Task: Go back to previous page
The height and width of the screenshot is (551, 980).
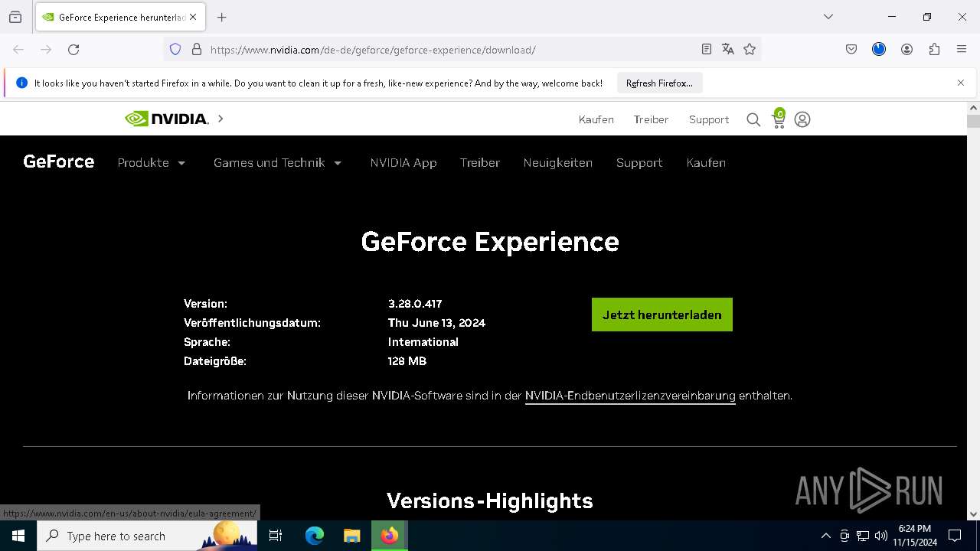Action: click(x=18, y=49)
